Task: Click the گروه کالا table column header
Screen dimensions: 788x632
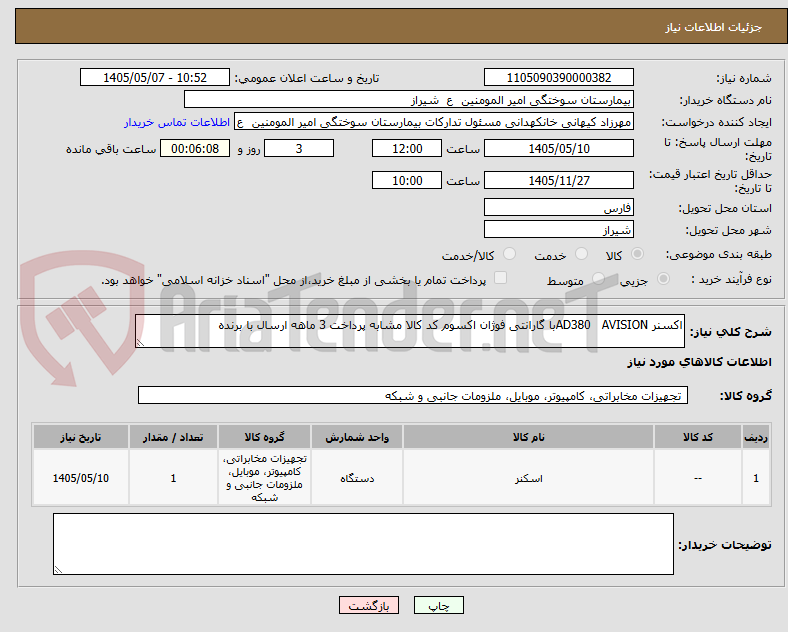Action: (264, 437)
